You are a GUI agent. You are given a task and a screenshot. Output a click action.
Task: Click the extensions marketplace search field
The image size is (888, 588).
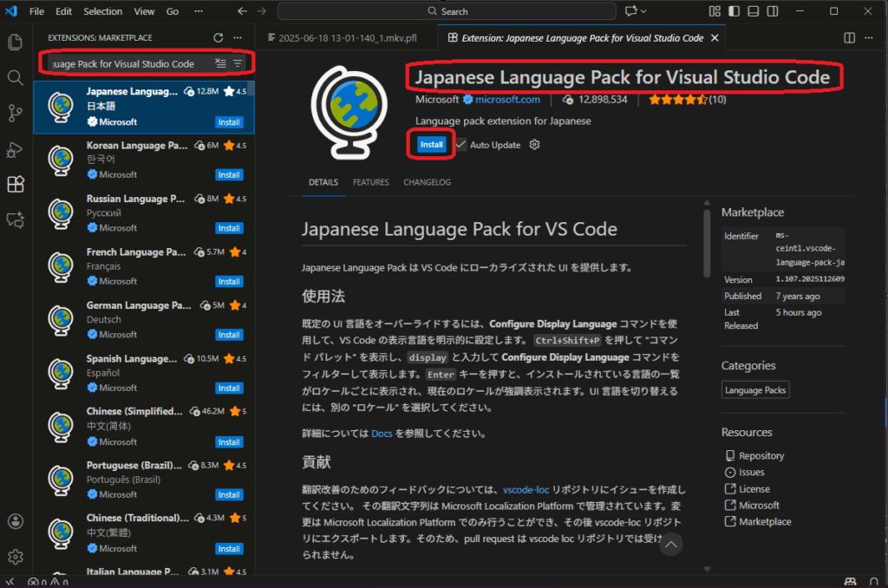point(126,64)
